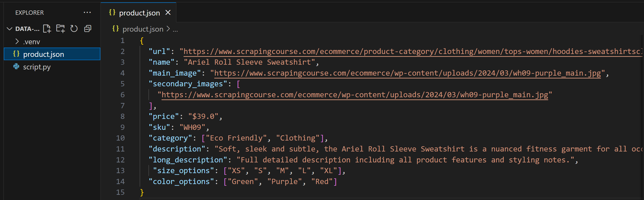
Task: Click the JSON braces icon in breadcrumb
Action: [x=115, y=29]
